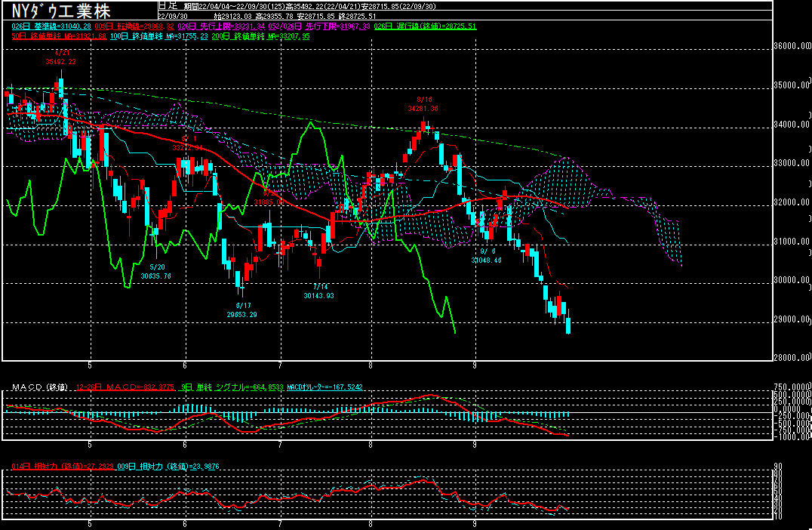Click the 6/17 low 29653.29 annotation
Viewport: 812px width, 530px height.
[241, 310]
